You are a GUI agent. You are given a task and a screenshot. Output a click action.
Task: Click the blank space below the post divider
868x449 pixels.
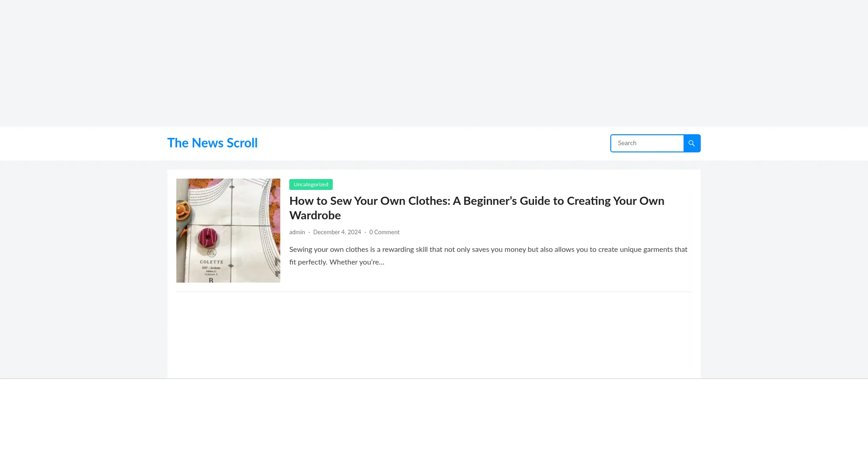(434, 335)
